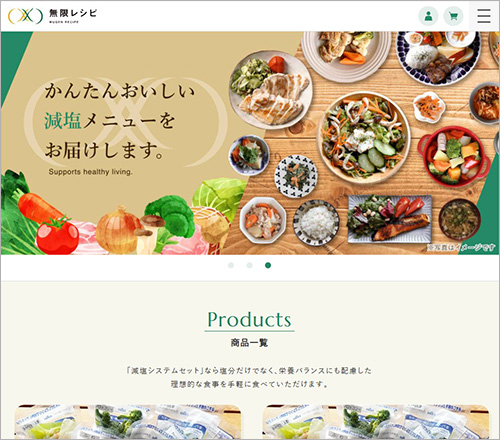Open the left product set thumbnail

point(128,422)
